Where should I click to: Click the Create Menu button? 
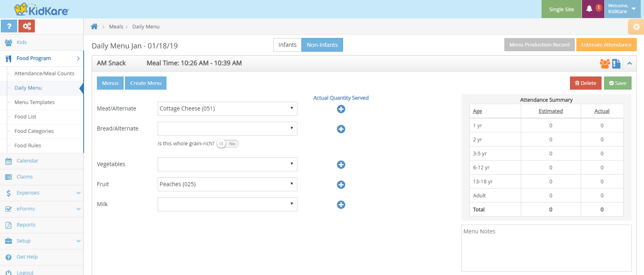tap(146, 83)
